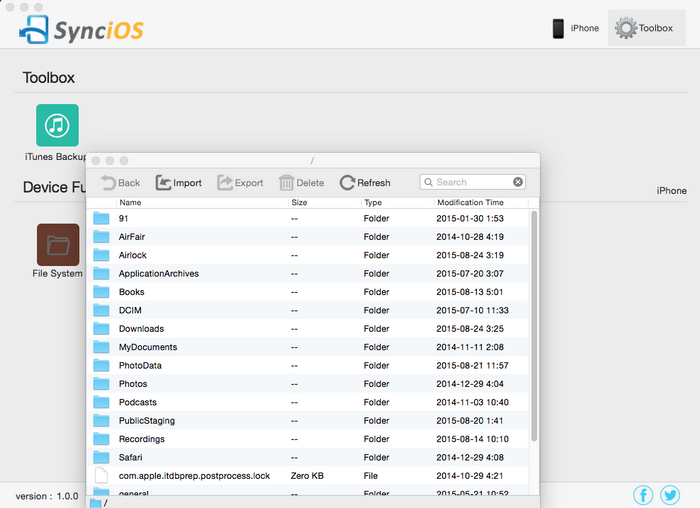The image size is (700, 508).
Task: Click the 'PublicStaging' folder name
Action: click(146, 421)
